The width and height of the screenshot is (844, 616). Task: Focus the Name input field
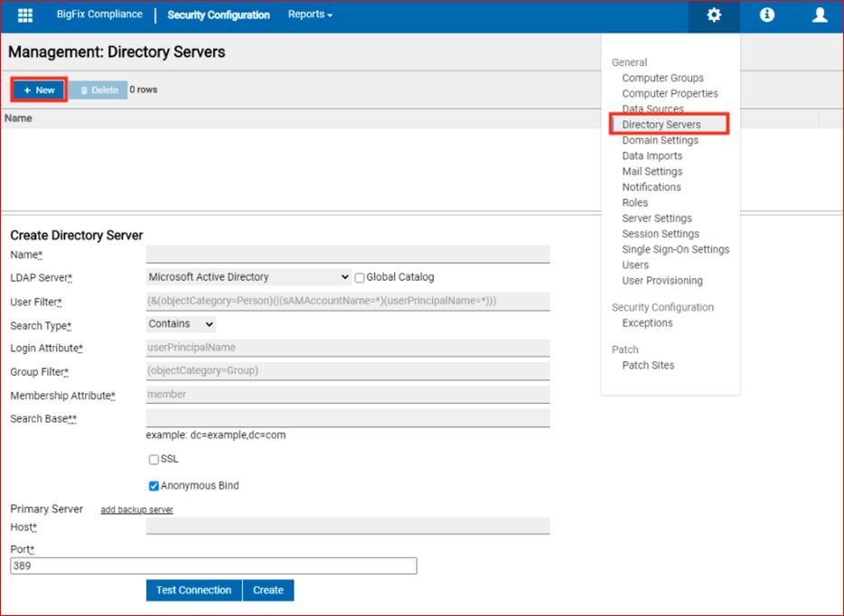(x=348, y=254)
